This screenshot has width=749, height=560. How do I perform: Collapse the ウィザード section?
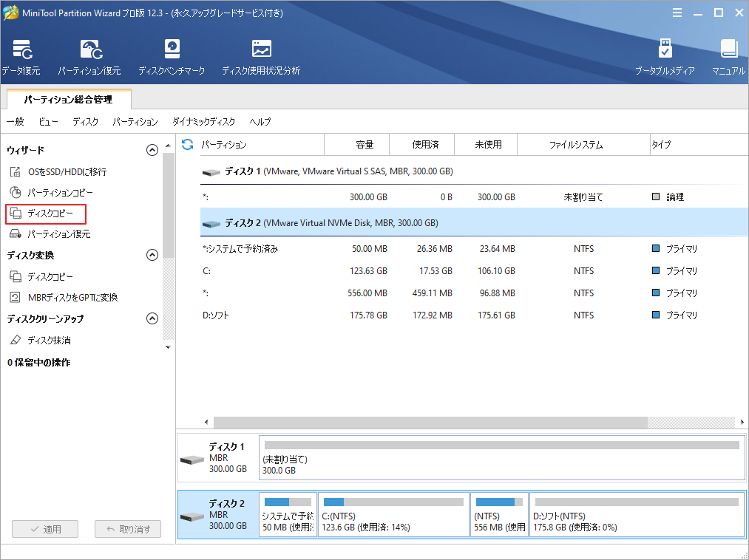(x=152, y=149)
